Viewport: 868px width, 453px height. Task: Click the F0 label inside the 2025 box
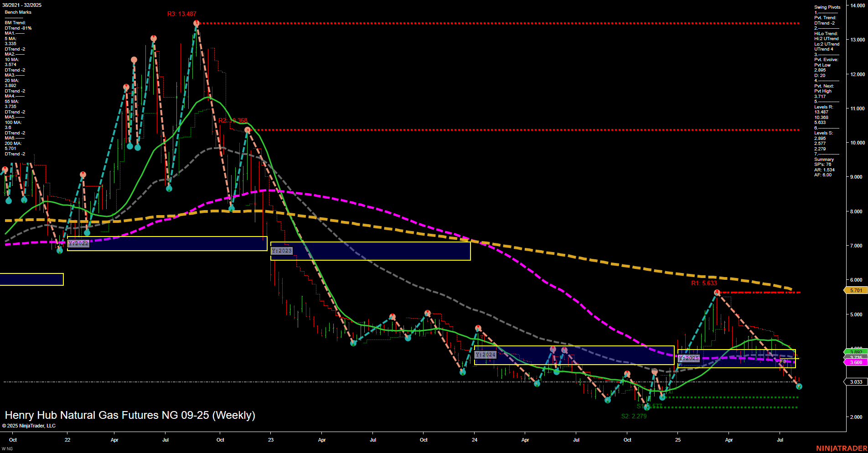click(x=782, y=360)
